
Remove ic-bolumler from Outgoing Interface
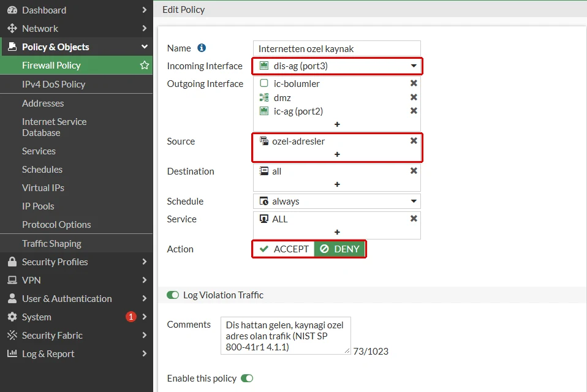(x=414, y=83)
